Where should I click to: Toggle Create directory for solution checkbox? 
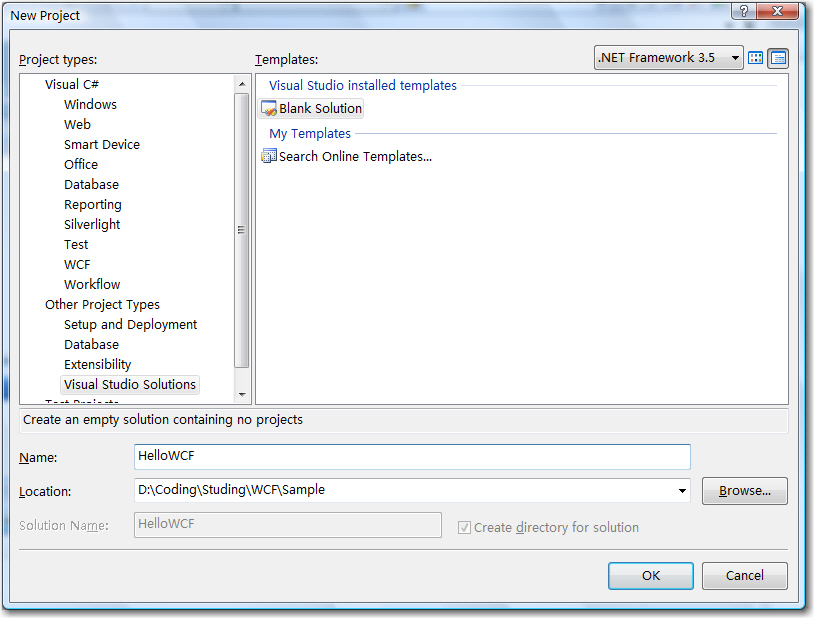[464, 528]
